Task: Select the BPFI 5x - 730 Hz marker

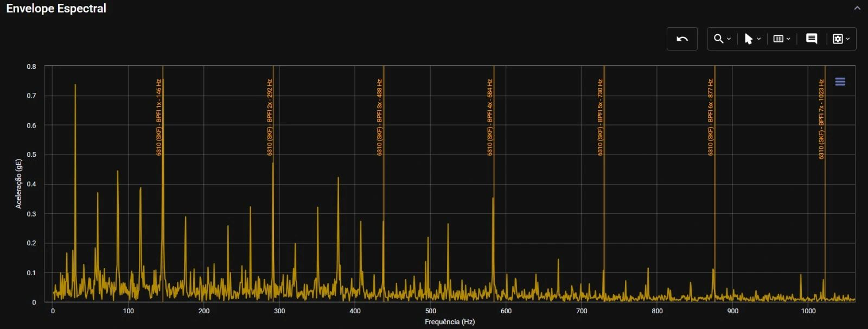Action: tap(600, 117)
